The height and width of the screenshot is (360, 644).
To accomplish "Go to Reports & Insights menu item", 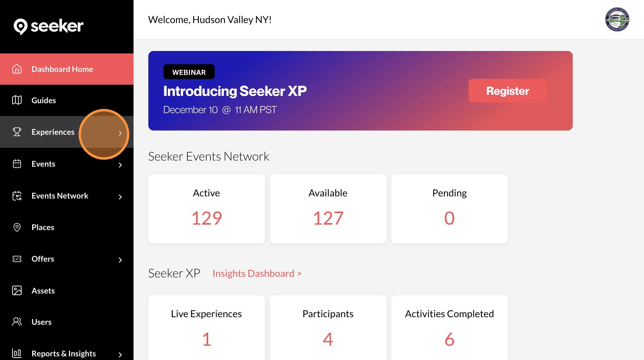I will (63, 354).
